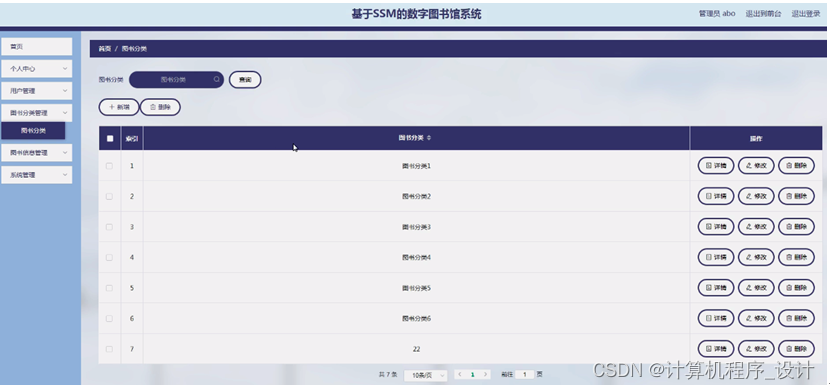Click 修改 for row 图书分类4
Screen dimensions: 830x389
756,257
